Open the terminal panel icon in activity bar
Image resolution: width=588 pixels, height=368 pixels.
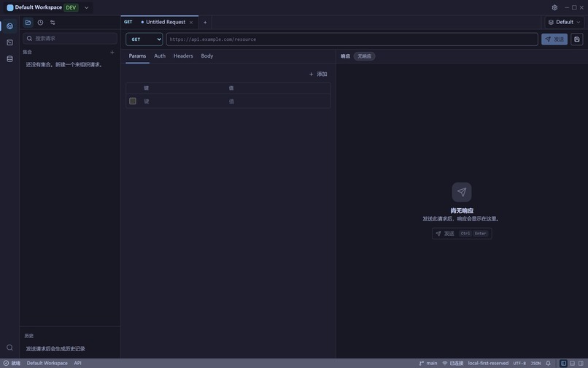(9, 42)
